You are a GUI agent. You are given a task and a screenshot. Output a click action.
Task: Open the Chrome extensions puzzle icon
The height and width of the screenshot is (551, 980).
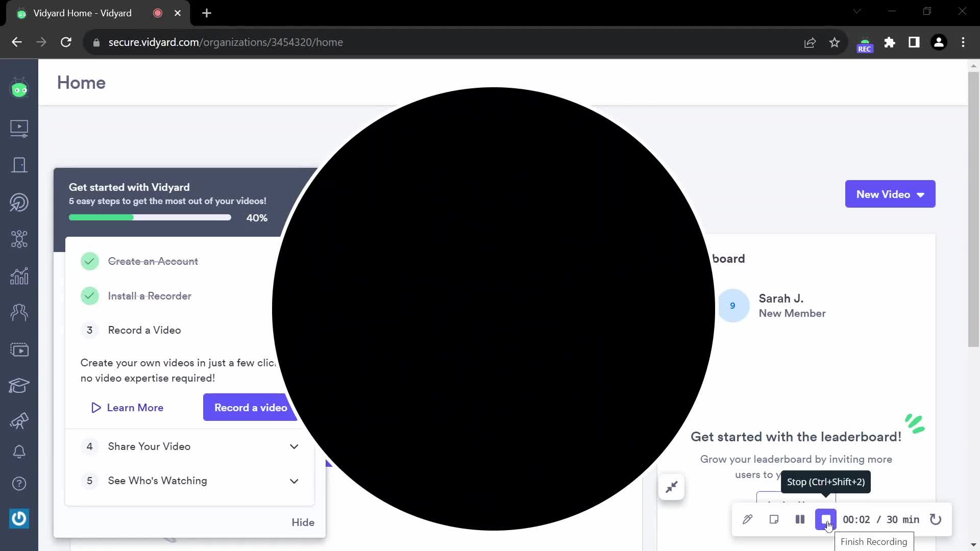[890, 42]
